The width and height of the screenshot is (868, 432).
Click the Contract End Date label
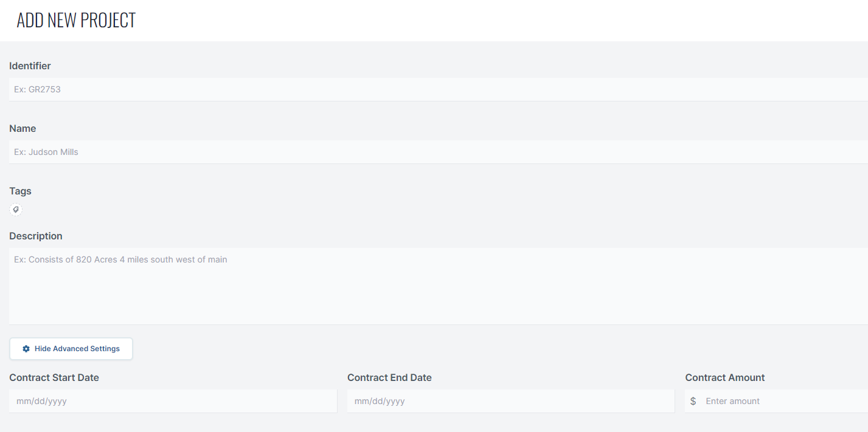[389, 377]
